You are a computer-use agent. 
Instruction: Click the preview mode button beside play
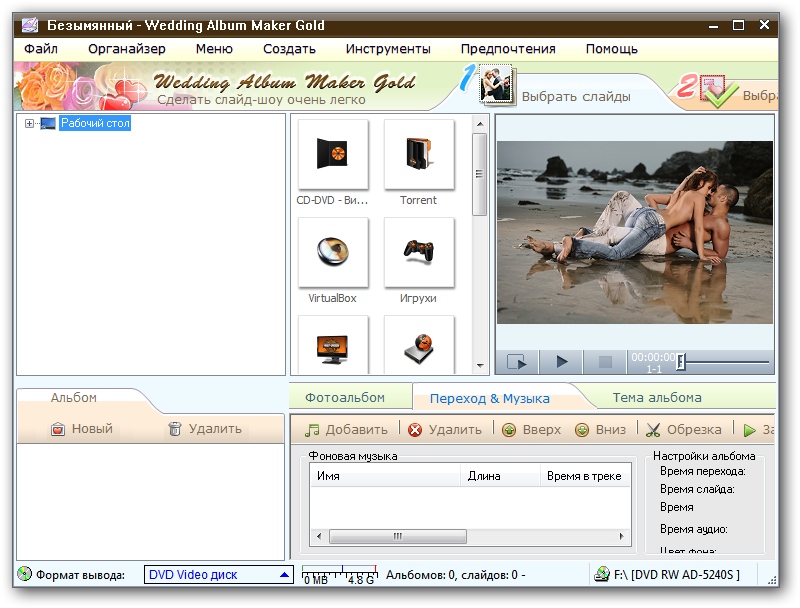coord(517,362)
